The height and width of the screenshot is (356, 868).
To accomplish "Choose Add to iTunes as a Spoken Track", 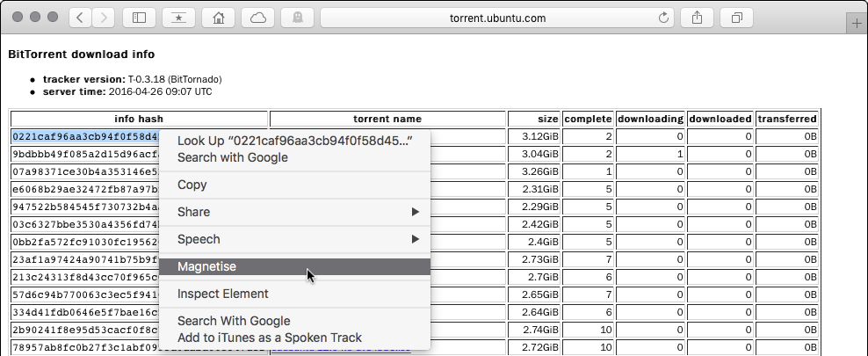I will tap(294, 338).
